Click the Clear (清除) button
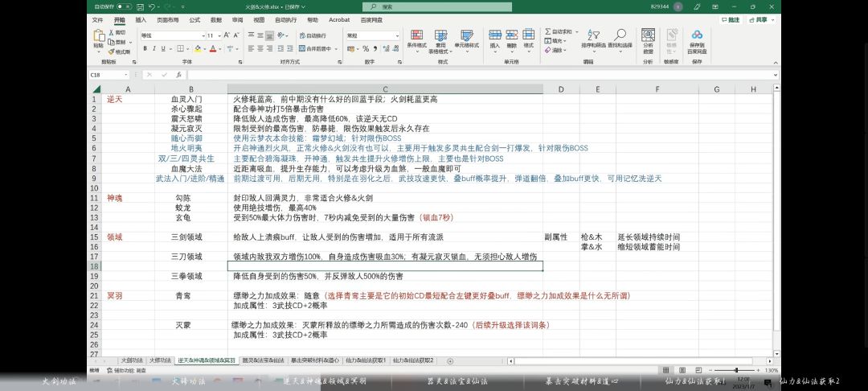The height and width of the screenshot is (391, 868). [556, 50]
